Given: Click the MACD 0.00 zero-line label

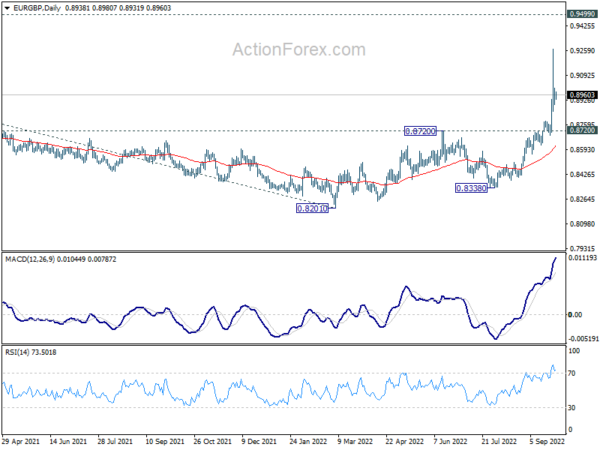Looking at the screenshot, I should (575, 315).
